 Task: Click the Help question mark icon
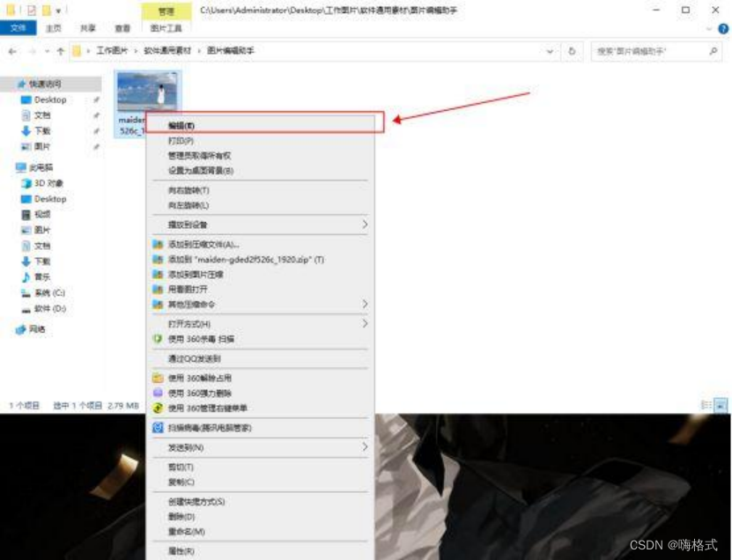pyautogui.click(x=723, y=29)
